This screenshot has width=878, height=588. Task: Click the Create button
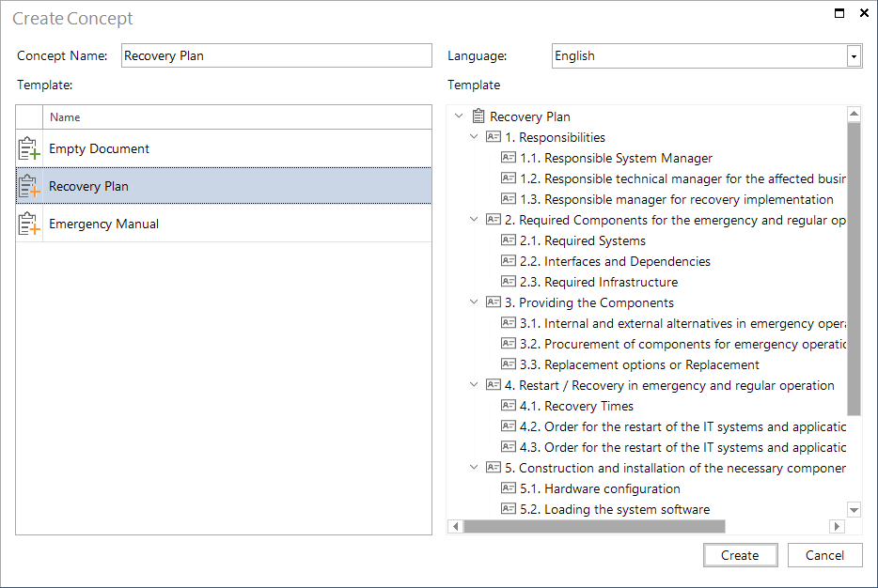[740, 555]
